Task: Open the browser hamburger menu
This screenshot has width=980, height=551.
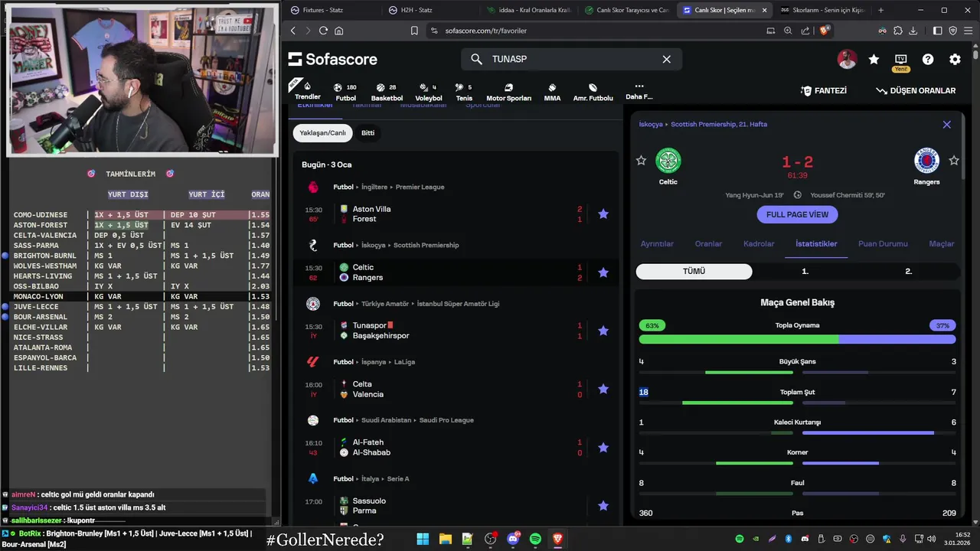Action: (969, 31)
